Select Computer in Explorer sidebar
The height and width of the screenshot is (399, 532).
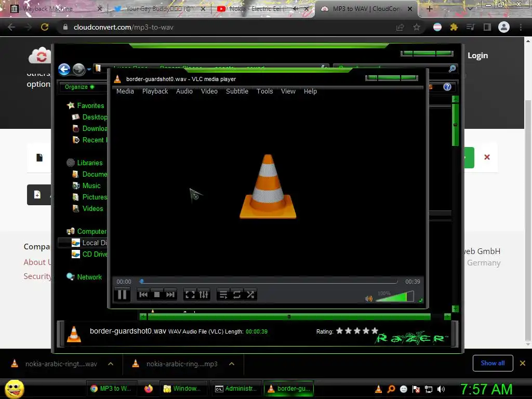click(87, 231)
